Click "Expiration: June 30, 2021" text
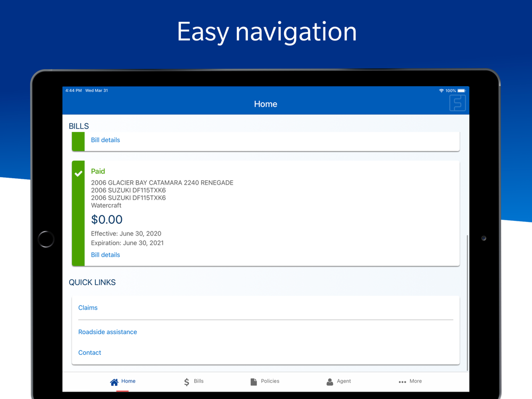The image size is (532, 399). click(127, 243)
